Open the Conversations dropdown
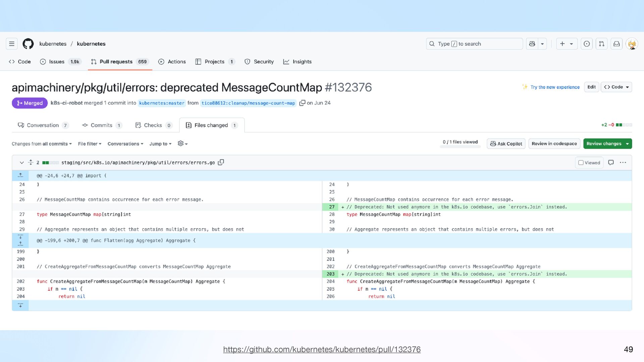644x362 pixels. (x=125, y=144)
